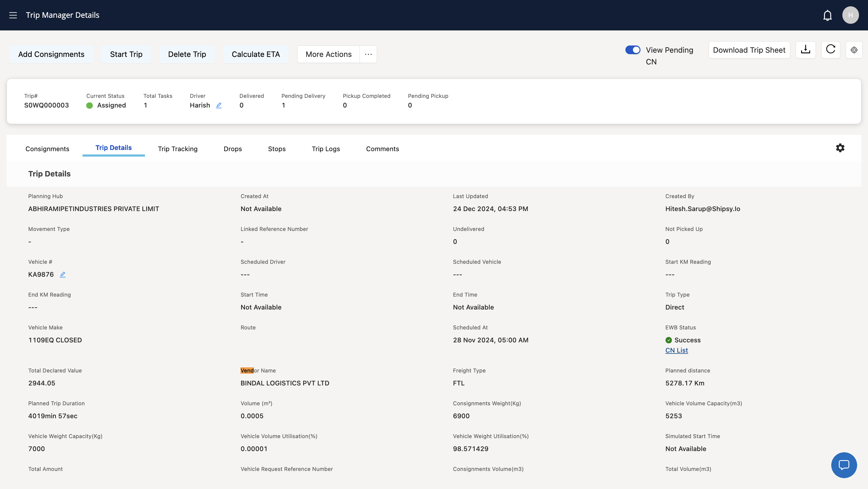Click Scheduled At value 28 Nov 2024
The width and height of the screenshot is (868, 489).
point(491,340)
